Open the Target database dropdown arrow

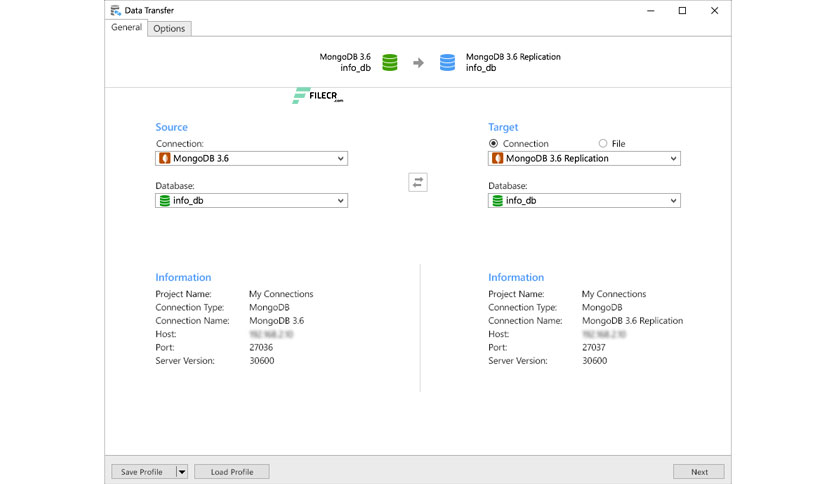(673, 200)
